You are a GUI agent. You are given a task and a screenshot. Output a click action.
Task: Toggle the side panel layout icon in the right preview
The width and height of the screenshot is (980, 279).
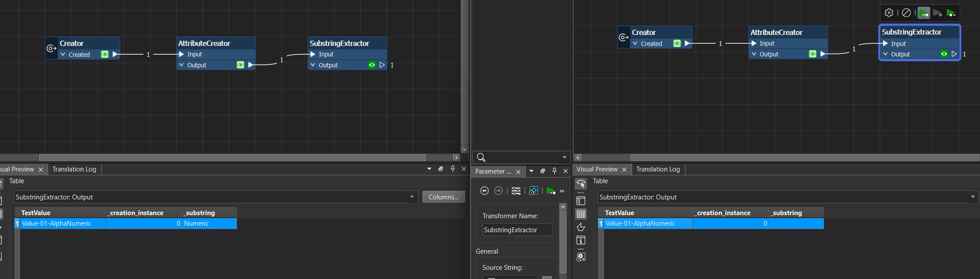581,201
